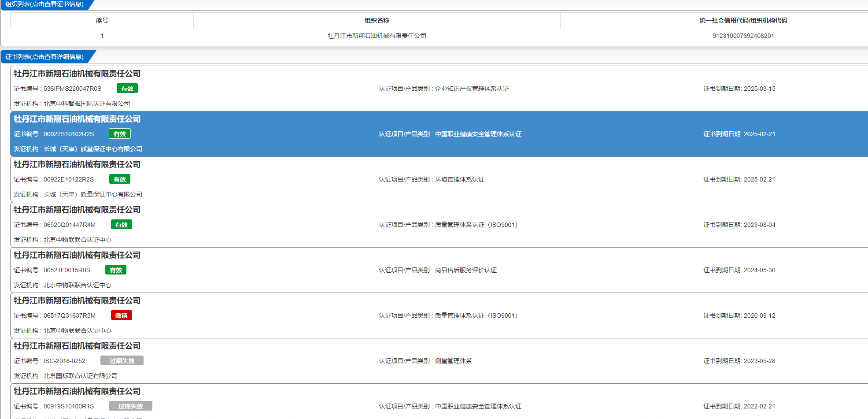Select expiry date 2023-08-04
This screenshot has width=868, height=419.
tap(759, 225)
